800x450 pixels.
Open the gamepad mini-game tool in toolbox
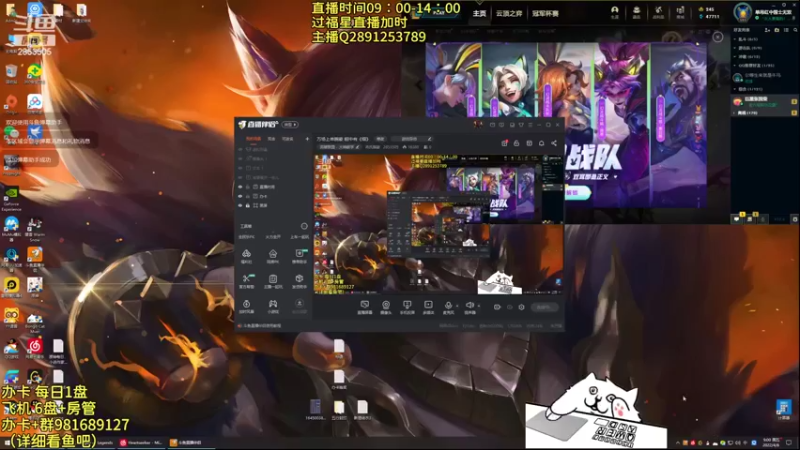[x=273, y=304]
